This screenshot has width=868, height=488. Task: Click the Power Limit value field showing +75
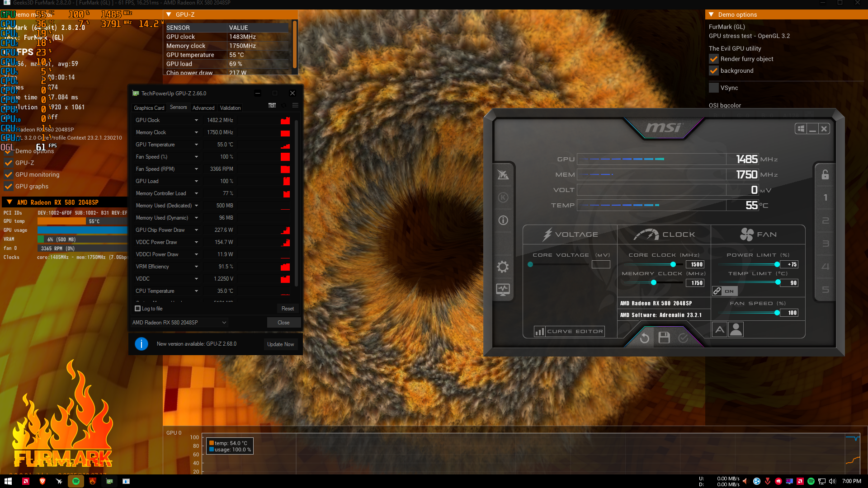click(x=789, y=264)
